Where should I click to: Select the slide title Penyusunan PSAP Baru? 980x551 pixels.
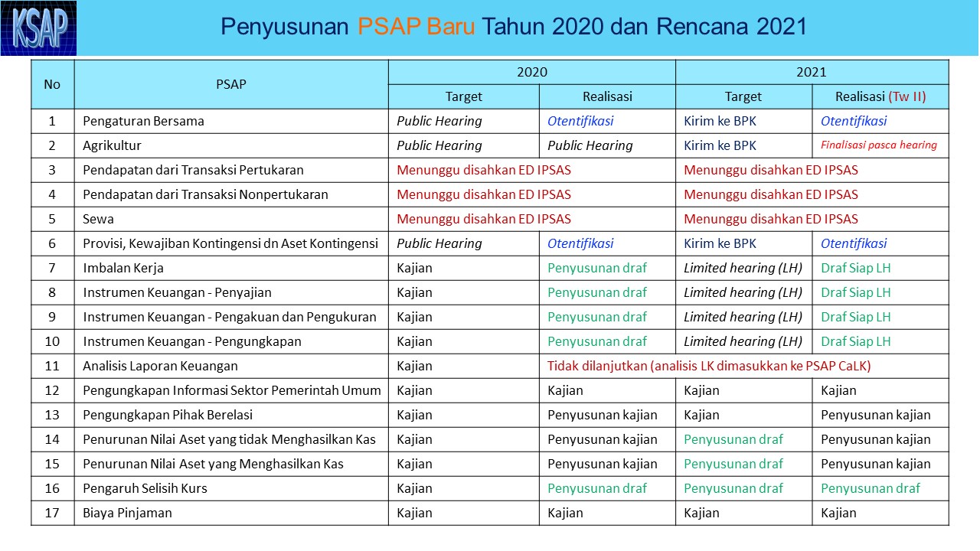[513, 27]
